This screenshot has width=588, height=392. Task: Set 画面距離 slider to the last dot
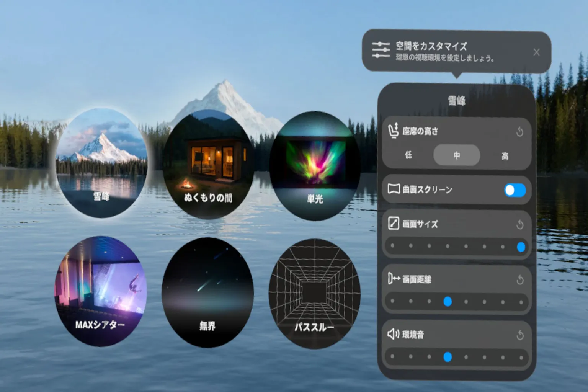[x=521, y=302]
